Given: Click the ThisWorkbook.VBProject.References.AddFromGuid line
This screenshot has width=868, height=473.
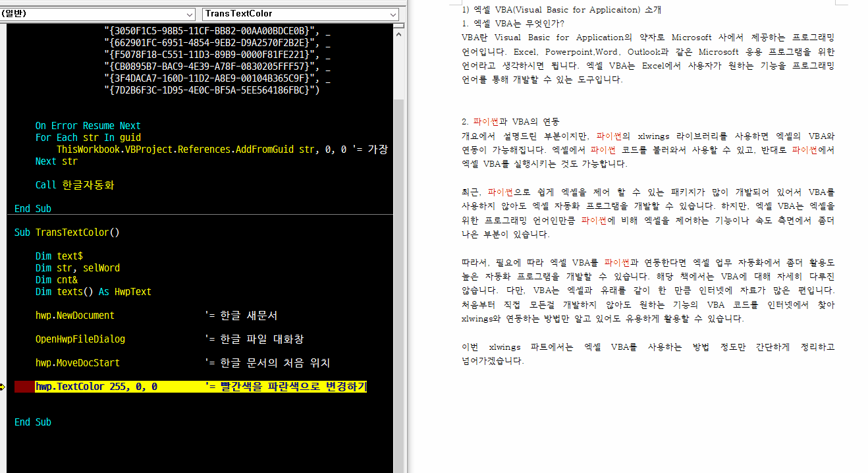Looking at the screenshot, I should click(222, 150).
